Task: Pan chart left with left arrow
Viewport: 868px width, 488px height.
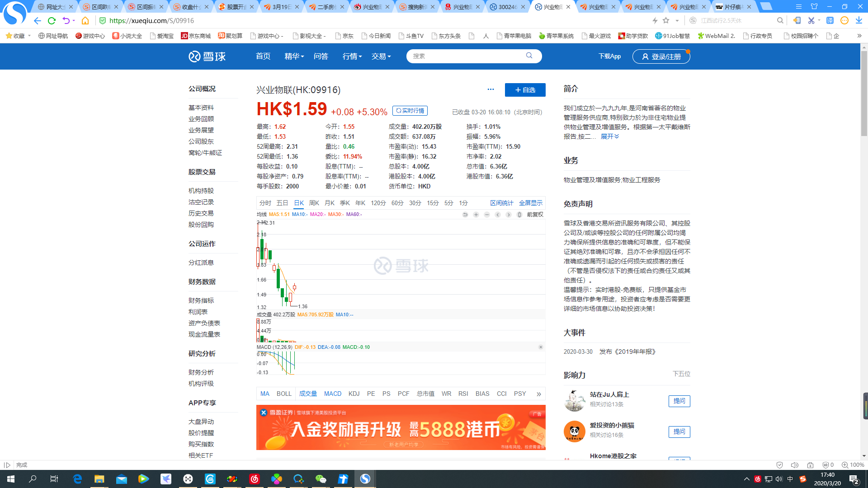Action: click(498, 215)
